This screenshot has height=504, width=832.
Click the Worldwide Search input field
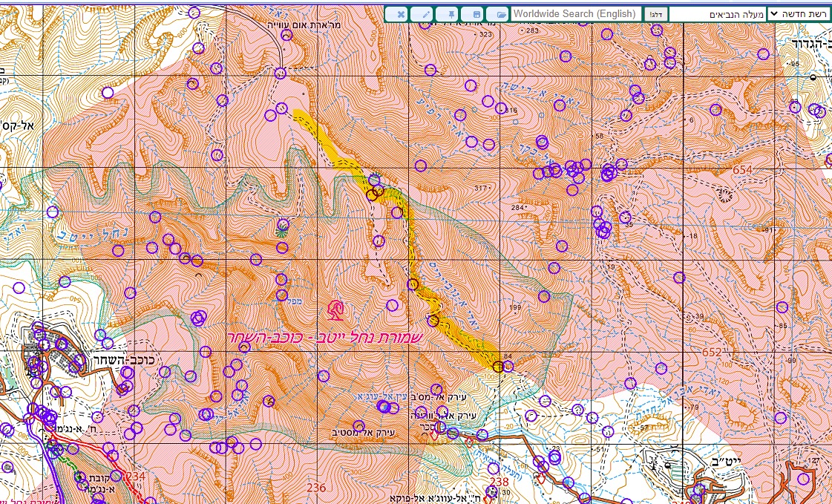click(x=576, y=13)
